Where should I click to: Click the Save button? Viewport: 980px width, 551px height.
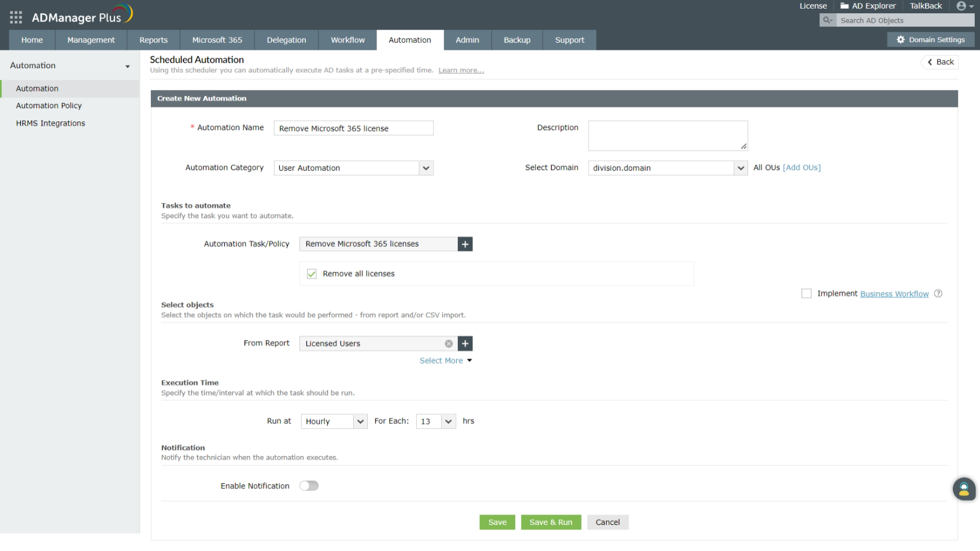[497, 522]
